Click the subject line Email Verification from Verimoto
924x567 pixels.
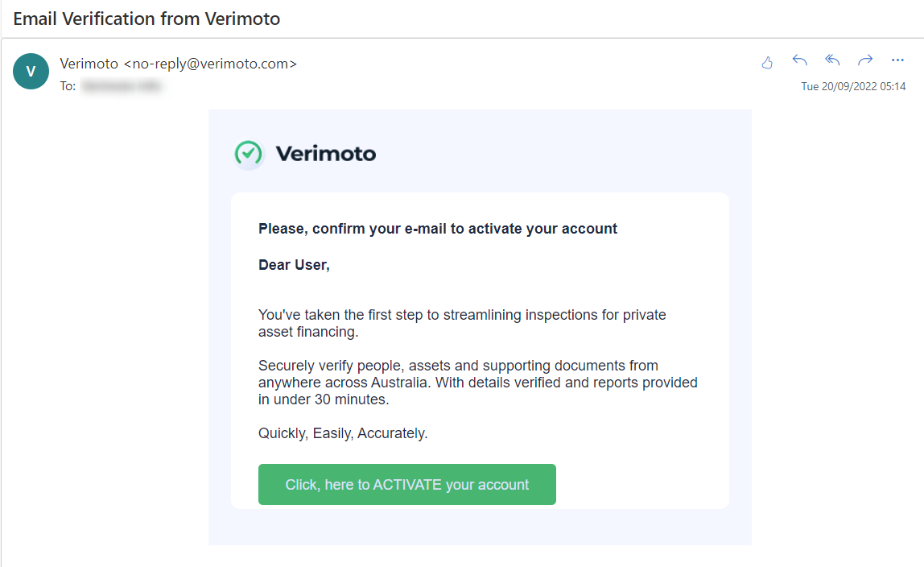pos(146,18)
